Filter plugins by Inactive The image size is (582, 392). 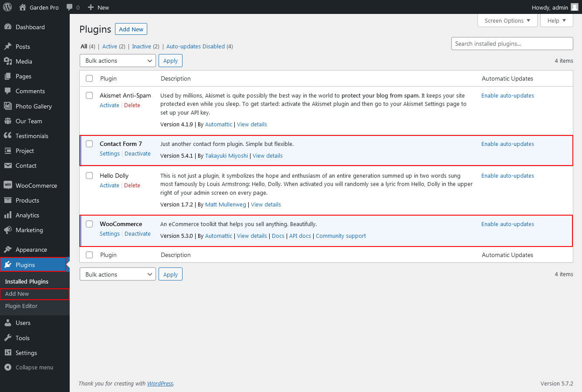(x=142, y=46)
